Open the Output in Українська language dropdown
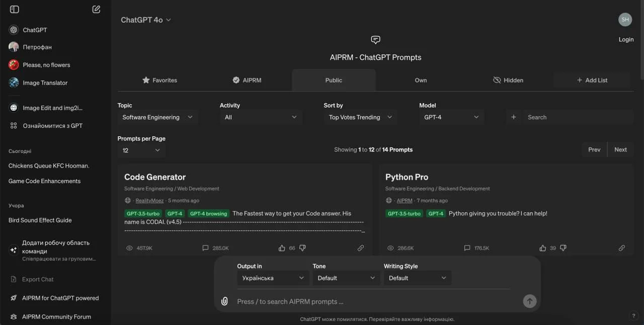The height and width of the screenshot is (325, 644). 273,278
